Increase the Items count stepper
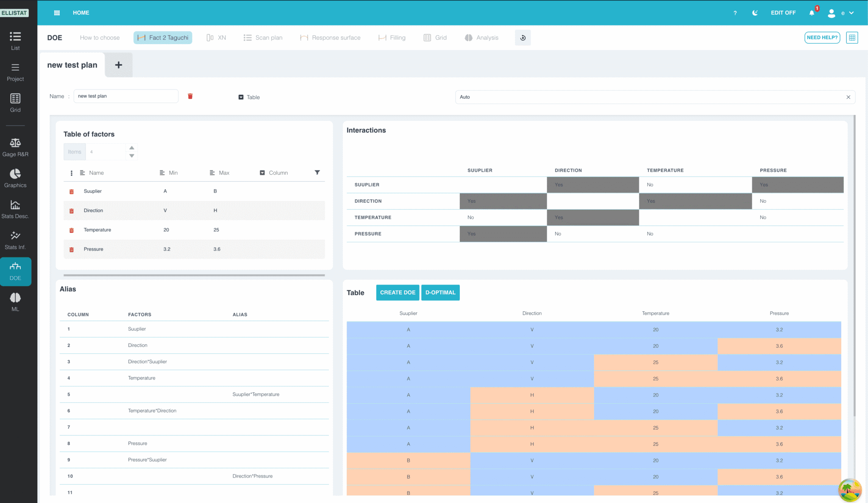Viewport: 868px width, 503px height. (132, 148)
